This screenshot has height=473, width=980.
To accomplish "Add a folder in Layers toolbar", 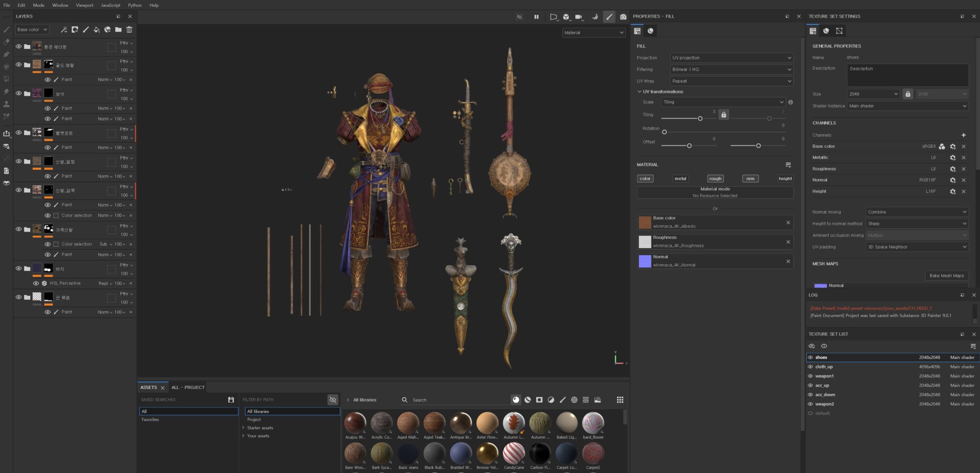I will (x=118, y=30).
